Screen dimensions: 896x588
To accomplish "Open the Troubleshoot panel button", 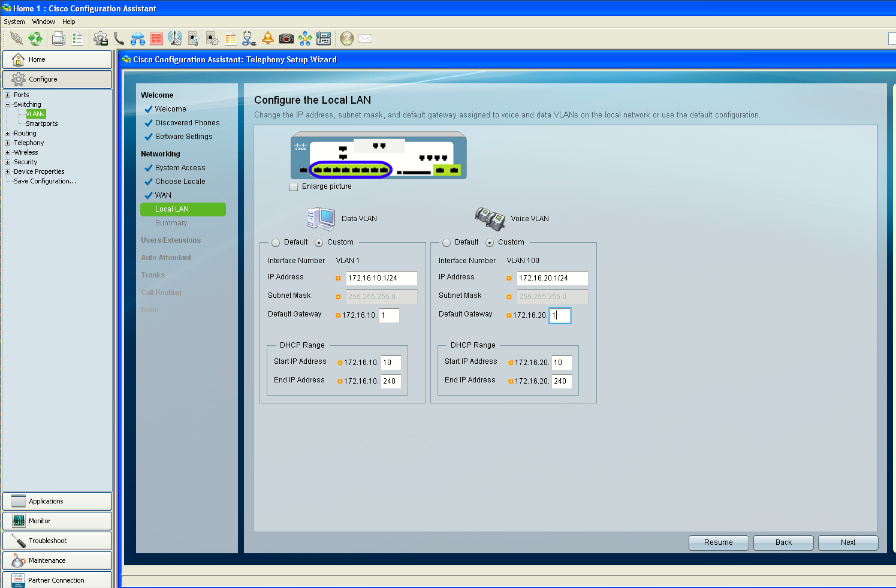I will click(x=57, y=541).
